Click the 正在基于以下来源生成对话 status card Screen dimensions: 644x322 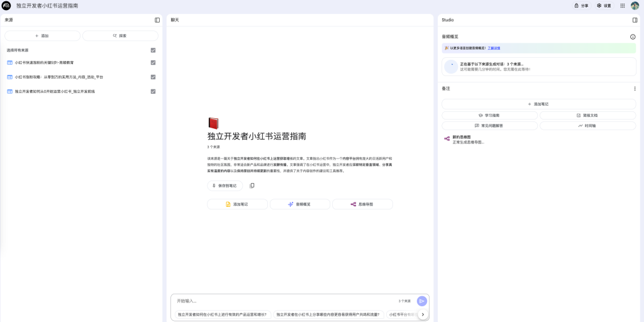(539, 67)
